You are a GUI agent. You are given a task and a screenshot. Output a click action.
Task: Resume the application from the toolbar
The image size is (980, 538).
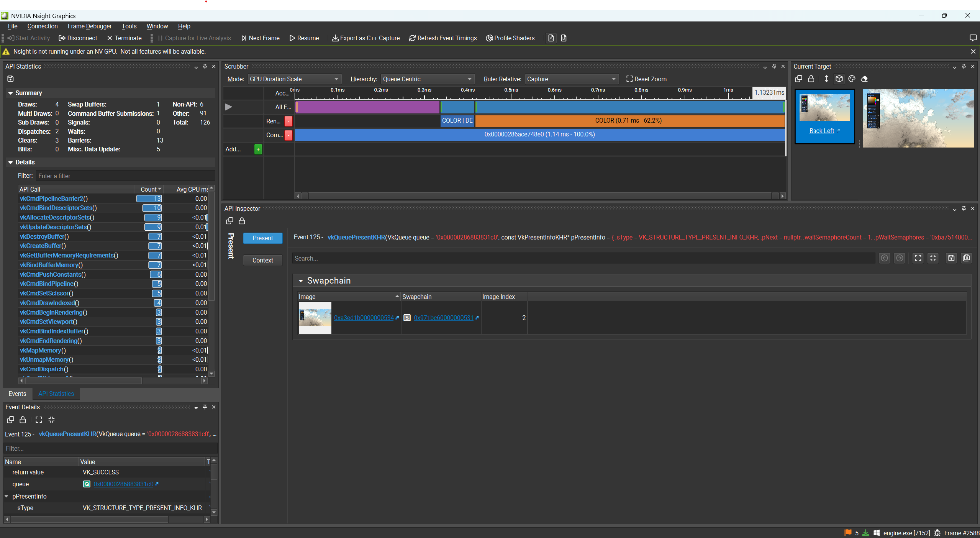pyautogui.click(x=304, y=38)
